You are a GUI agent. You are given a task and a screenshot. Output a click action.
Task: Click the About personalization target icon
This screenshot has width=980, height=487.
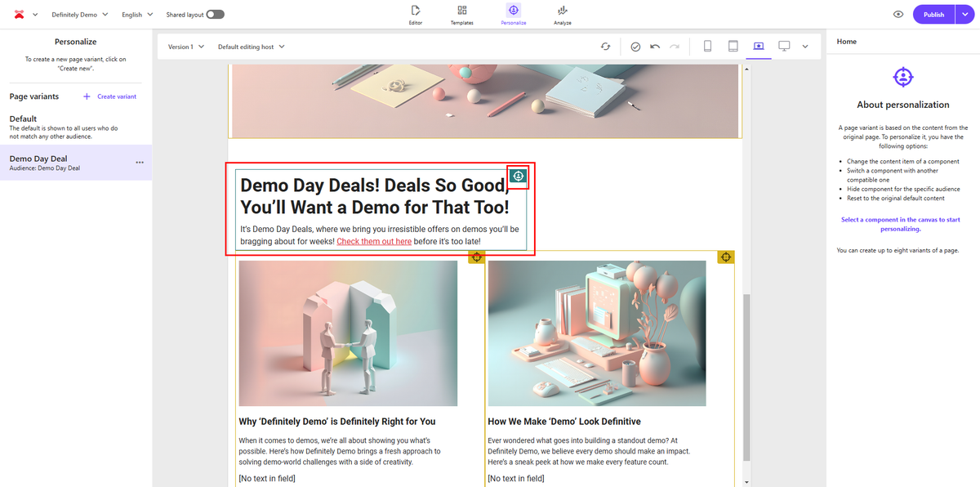tap(903, 78)
